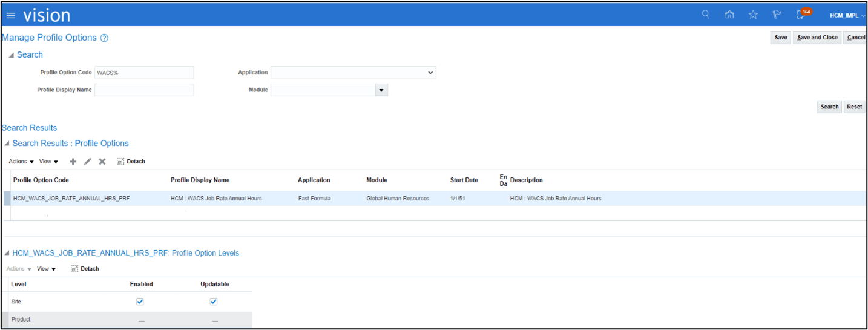Click Start Date column header
Viewport: 868px width, 330px height.
pyautogui.click(x=464, y=180)
